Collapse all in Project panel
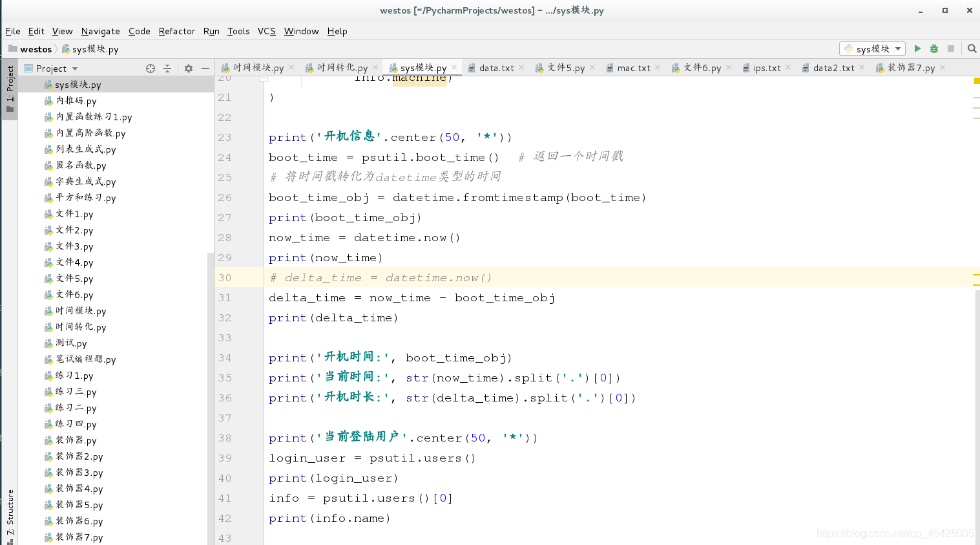 pyautogui.click(x=167, y=68)
